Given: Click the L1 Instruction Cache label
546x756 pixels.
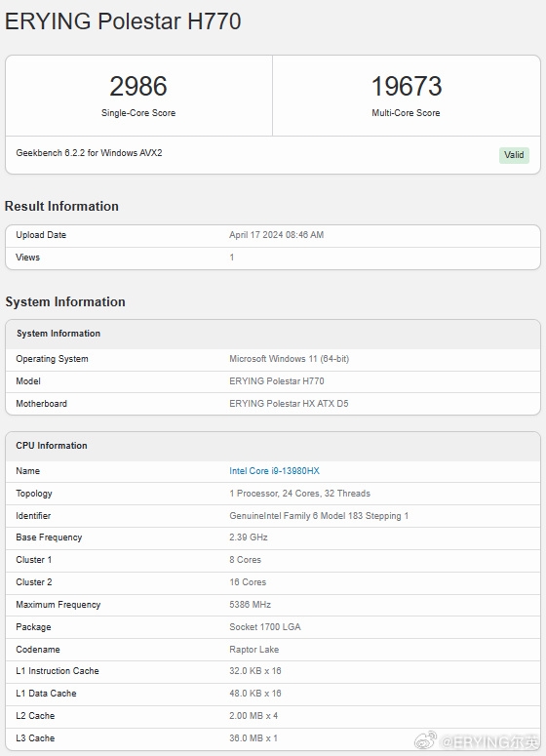Looking at the screenshot, I should [58, 671].
